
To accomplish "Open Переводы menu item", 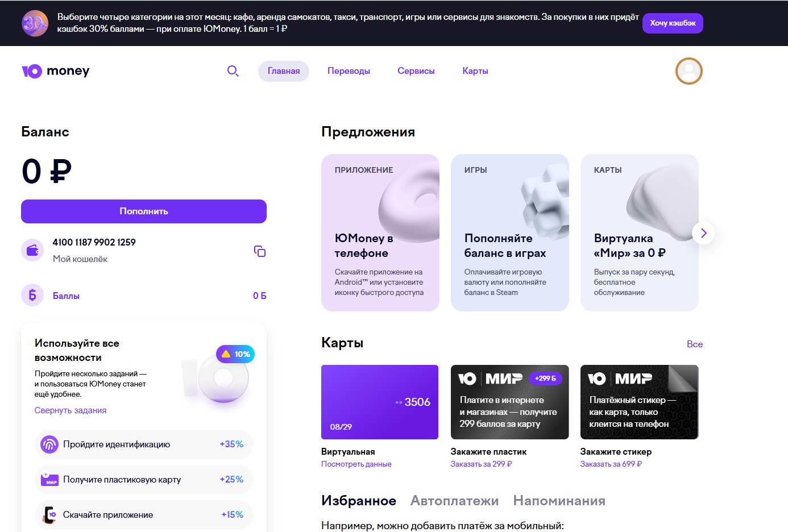I will [x=349, y=71].
